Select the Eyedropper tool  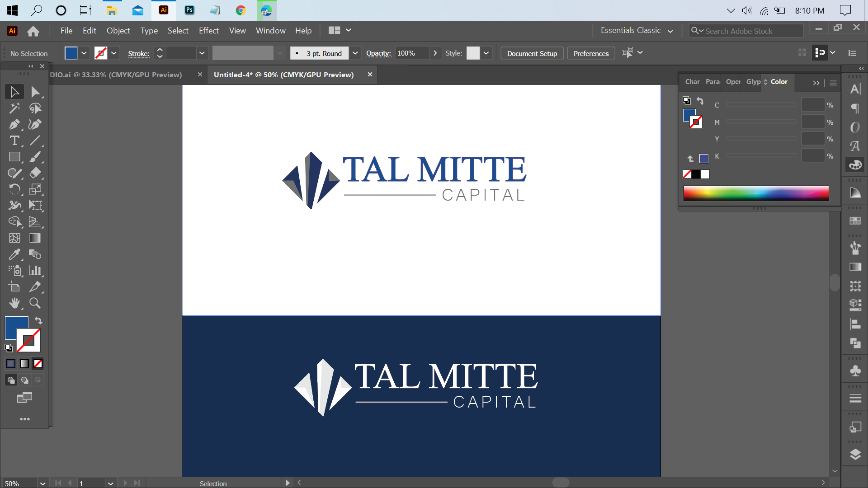coord(15,254)
